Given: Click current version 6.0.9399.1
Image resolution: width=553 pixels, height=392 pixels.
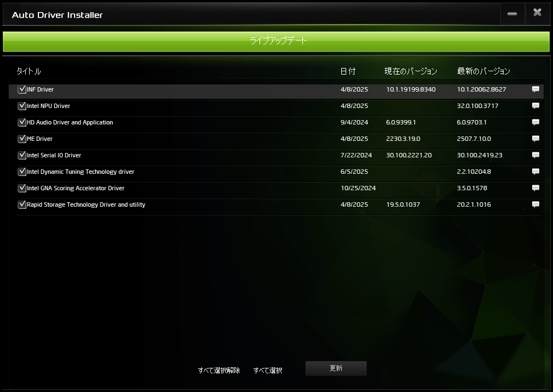Looking at the screenshot, I should (401, 122).
